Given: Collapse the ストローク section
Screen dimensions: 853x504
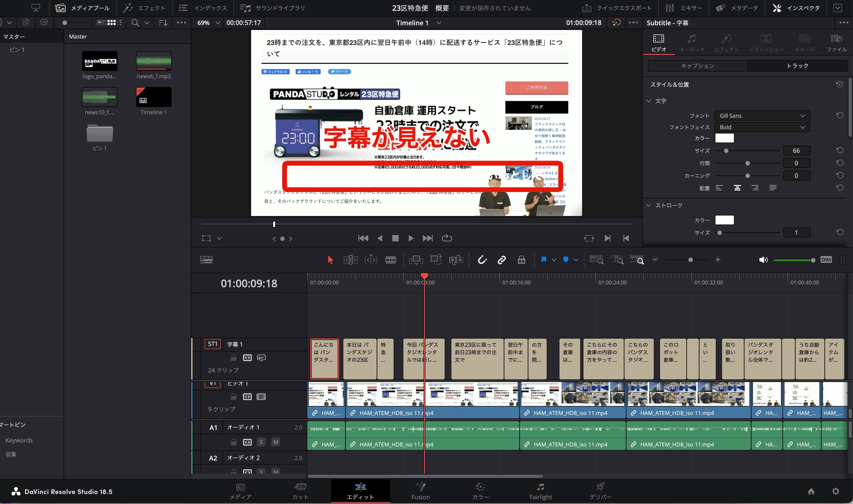Looking at the screenshot, I should [x=649, y=205].
